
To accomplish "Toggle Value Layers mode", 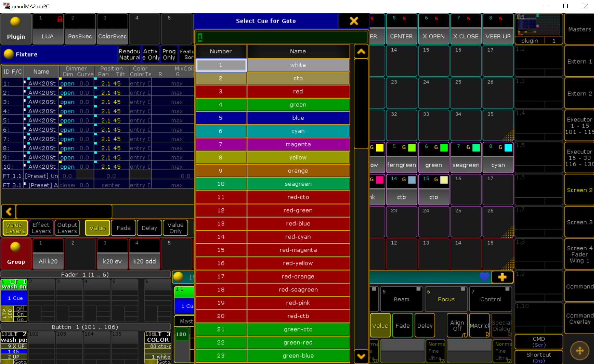I will point(15,228).
